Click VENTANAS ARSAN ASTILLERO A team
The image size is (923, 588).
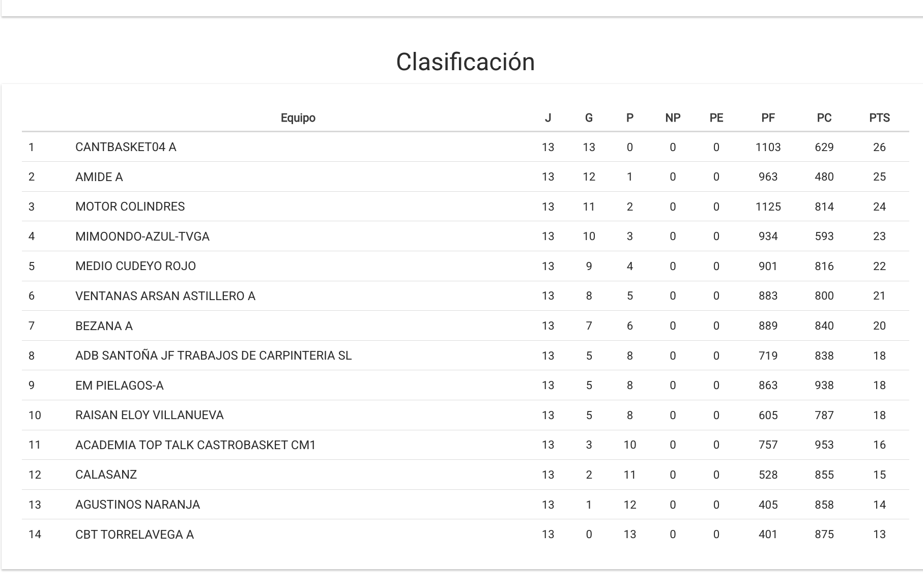point(165,296)
